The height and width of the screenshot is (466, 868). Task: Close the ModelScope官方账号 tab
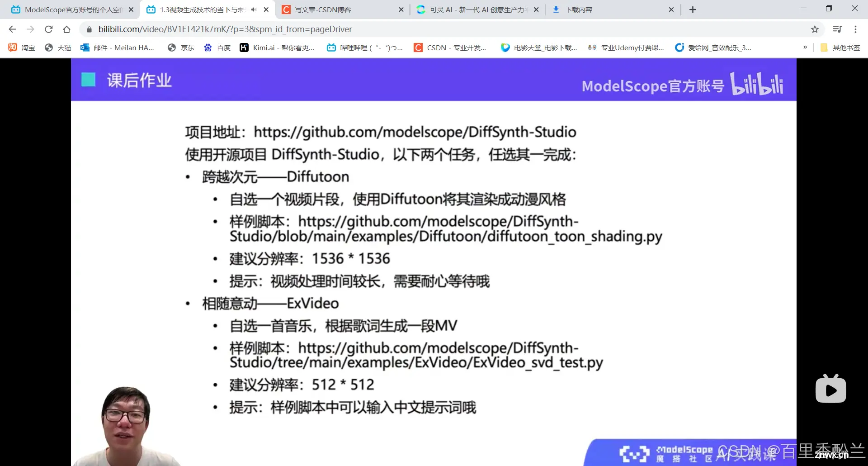point(131,10)
